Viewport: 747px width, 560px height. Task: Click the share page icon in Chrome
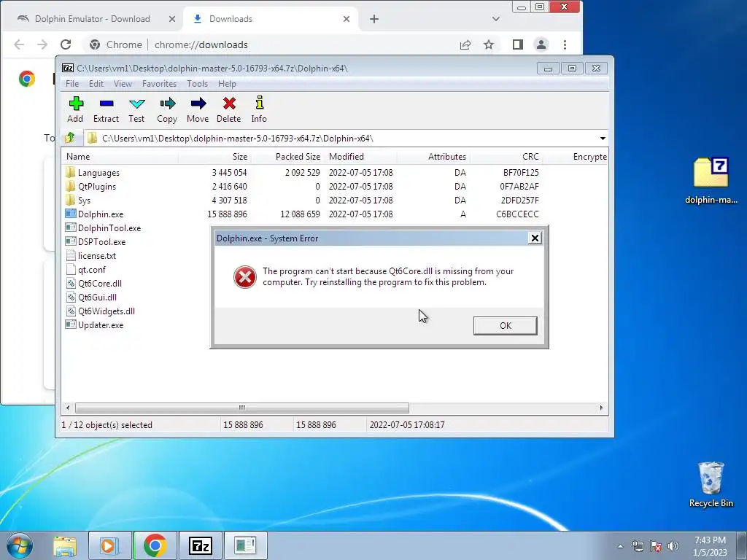point(465,44)
